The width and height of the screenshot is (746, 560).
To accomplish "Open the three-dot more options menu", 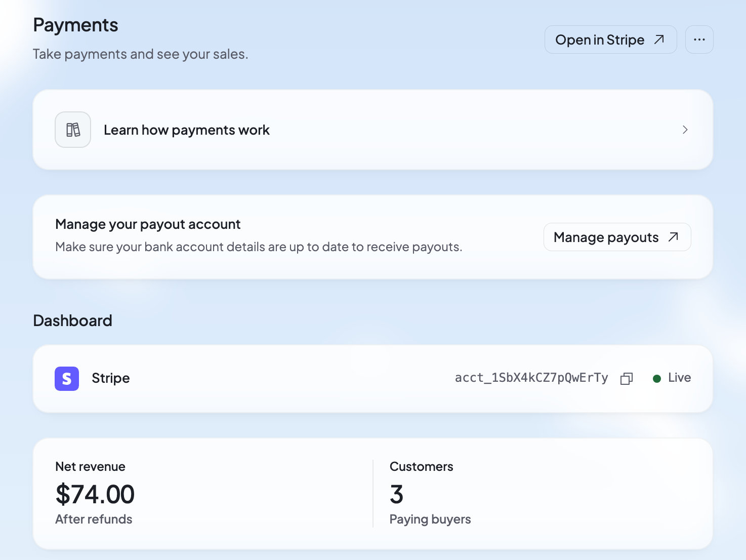I will [x=699, y=39].
